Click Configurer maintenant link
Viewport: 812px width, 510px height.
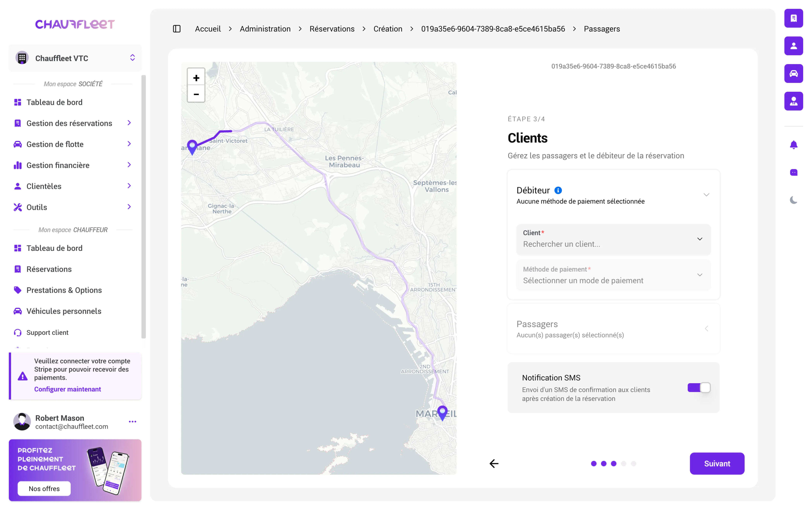[67, 389]
